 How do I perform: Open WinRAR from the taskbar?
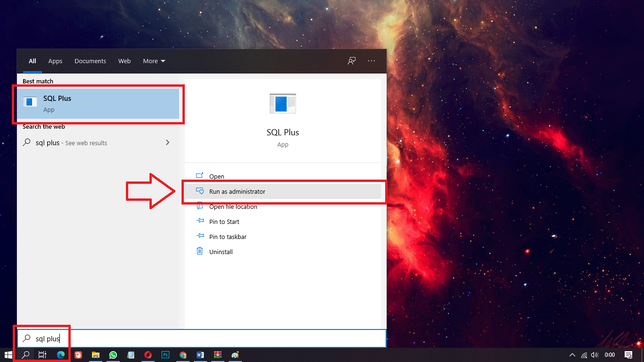[218, 354]
